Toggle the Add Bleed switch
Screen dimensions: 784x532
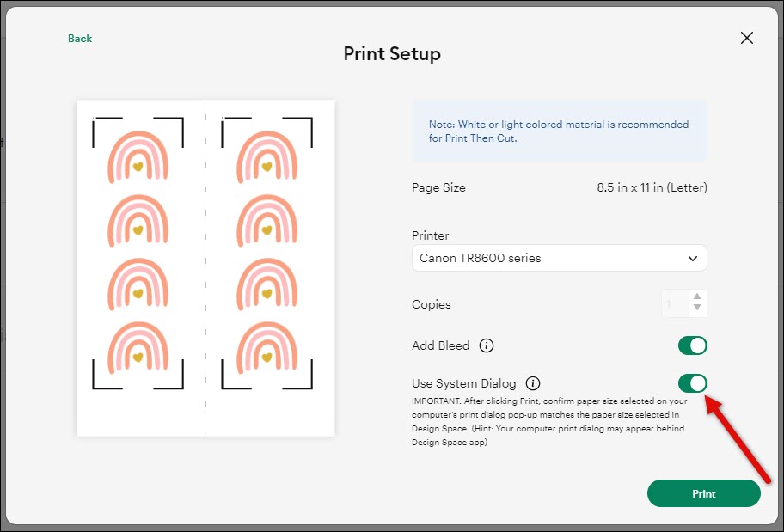[692, 345]
